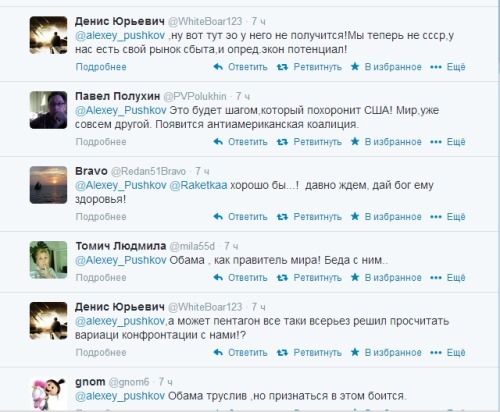This screenshot has width=500, height=412.
Task: Open the @Raketkaa mention link
Action: [198, 185]
